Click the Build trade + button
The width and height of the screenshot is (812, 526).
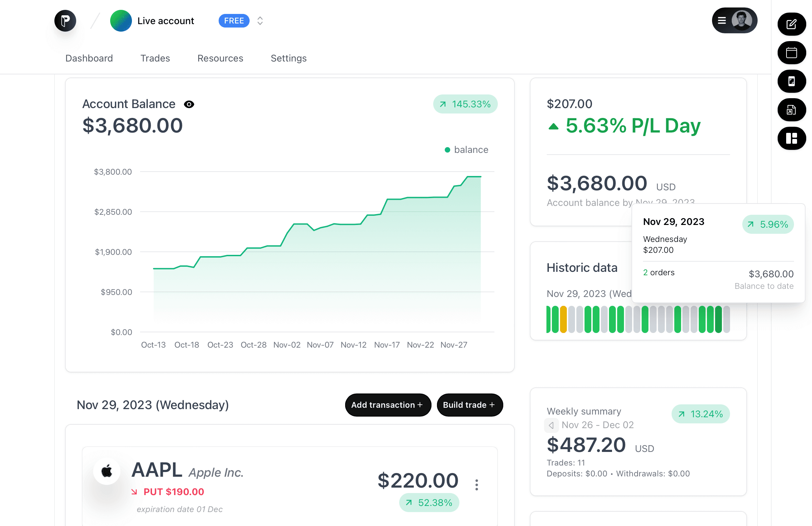click(x=470, y=405)
